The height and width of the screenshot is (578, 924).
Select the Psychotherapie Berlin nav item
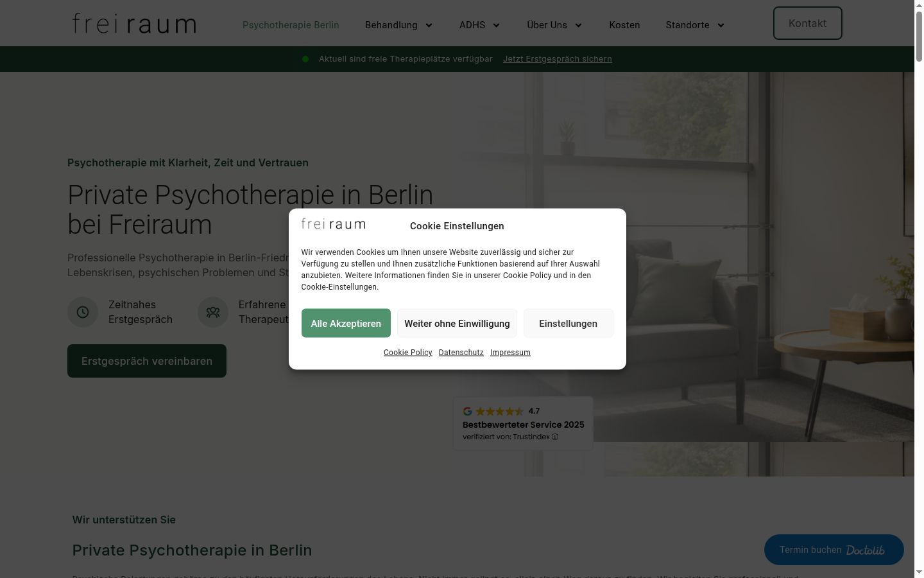(x=291, y=25)
